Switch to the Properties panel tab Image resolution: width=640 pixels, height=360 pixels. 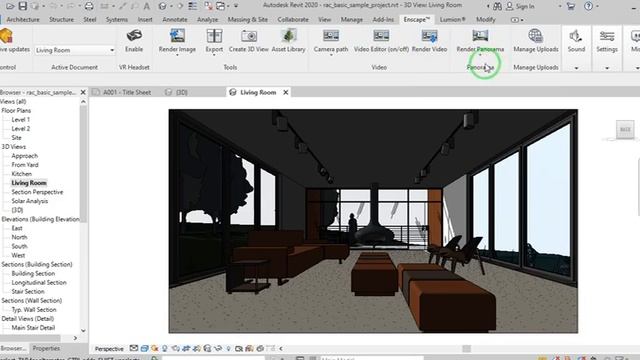(46, 348)
